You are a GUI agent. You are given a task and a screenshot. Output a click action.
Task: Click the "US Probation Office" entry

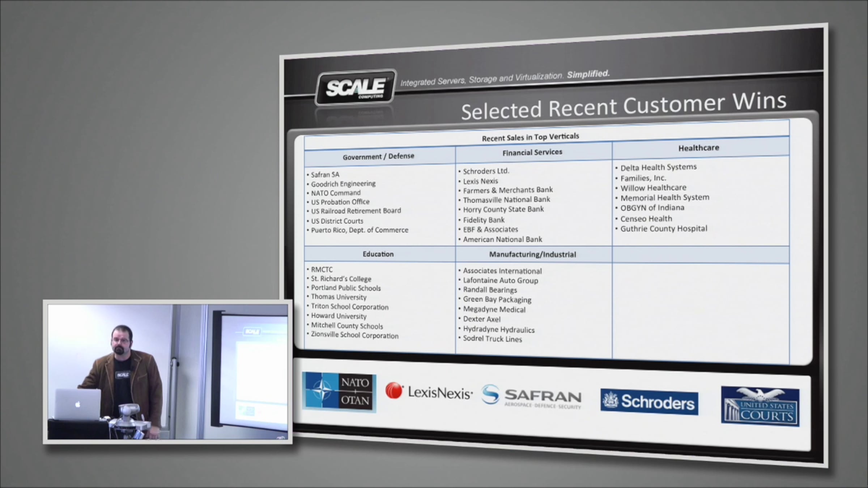pyautogui.click(x=340, y=202)
